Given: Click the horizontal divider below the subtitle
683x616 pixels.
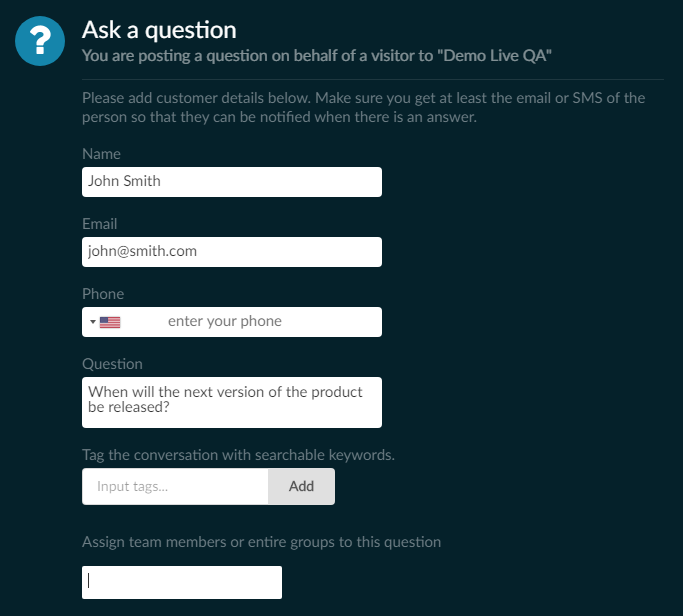Looking at the screenshot, I should tap(372, 79).
